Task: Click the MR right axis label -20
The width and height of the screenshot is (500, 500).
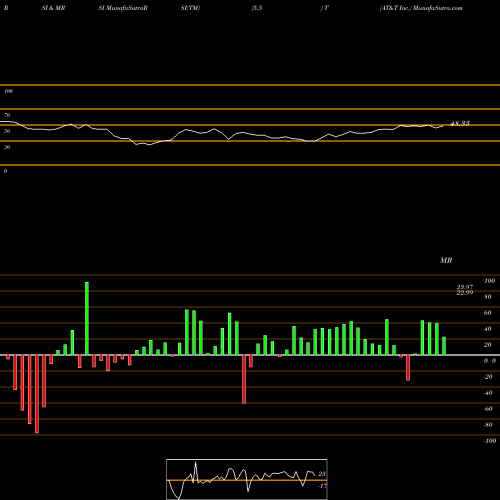Action: click(x=488, y=377)
